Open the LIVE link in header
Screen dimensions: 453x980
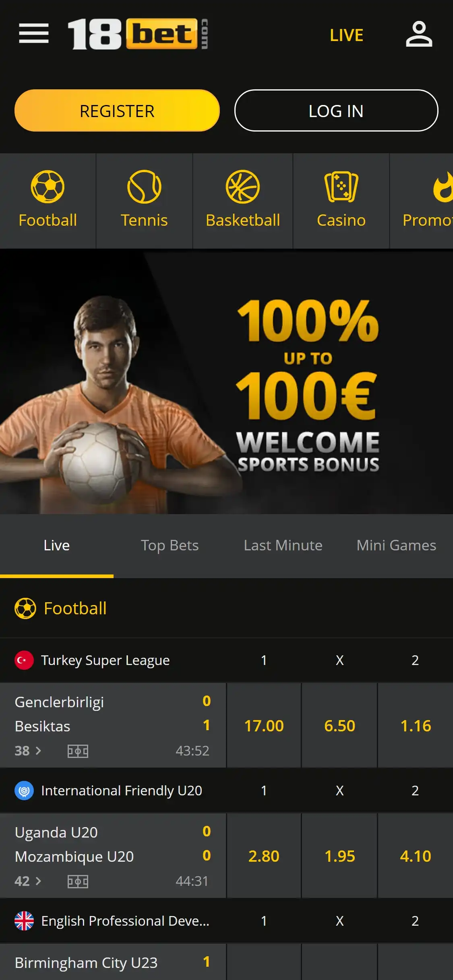coord(347,35)
